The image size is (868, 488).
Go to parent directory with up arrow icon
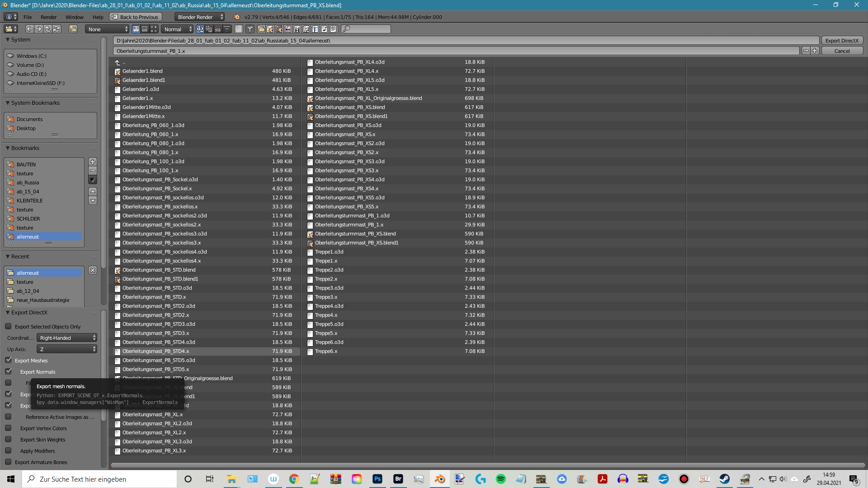[x=47, y=29]
